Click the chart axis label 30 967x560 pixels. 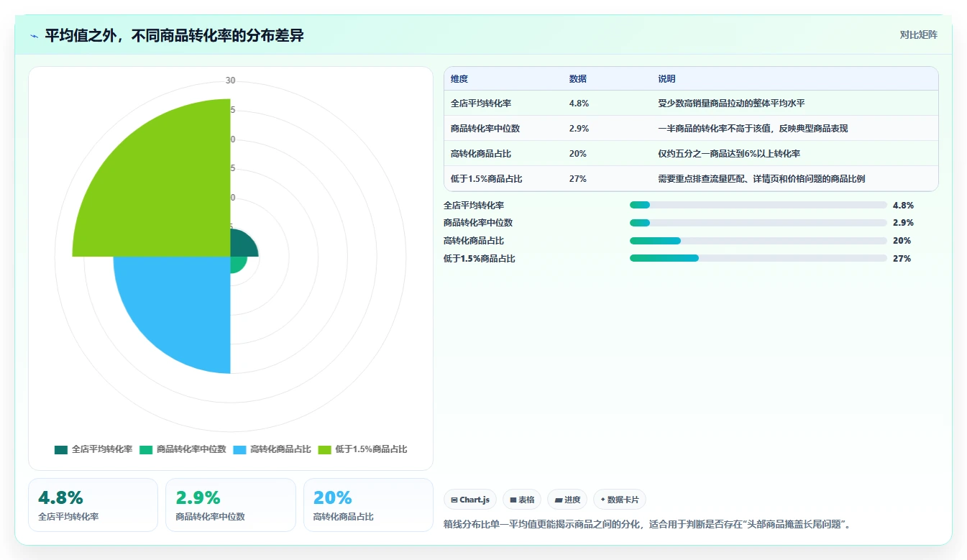[230, 81]
